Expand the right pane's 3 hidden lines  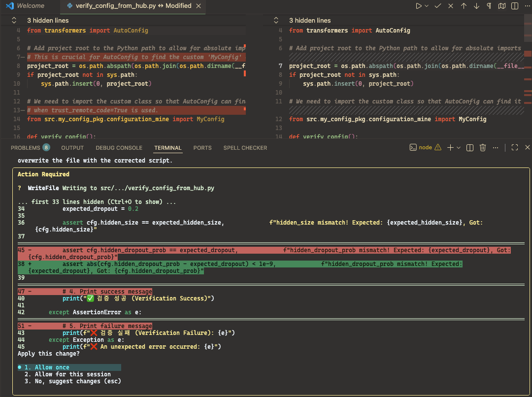310,20
